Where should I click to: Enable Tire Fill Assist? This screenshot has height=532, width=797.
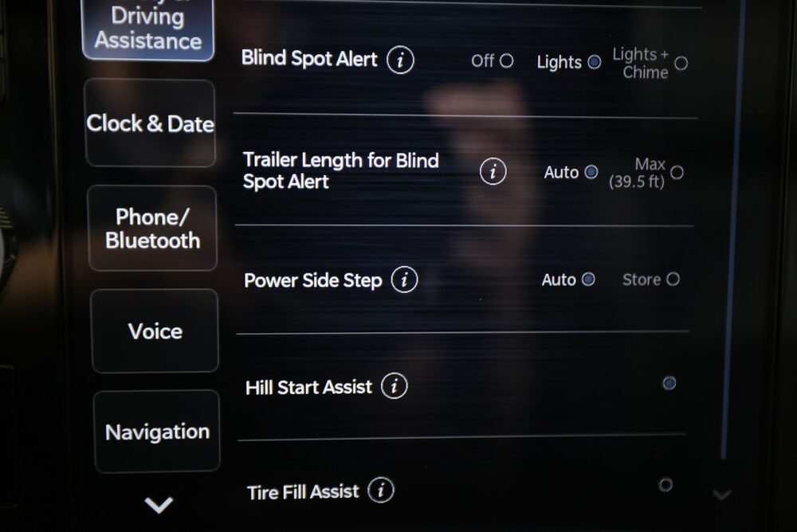pos(665,485)
